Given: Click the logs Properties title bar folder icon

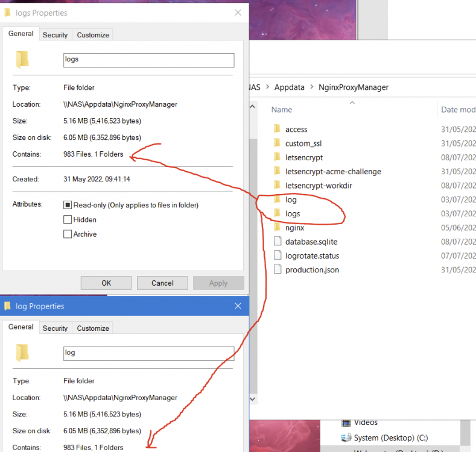Looking at the screenshot, I should [x=8, y=13].
